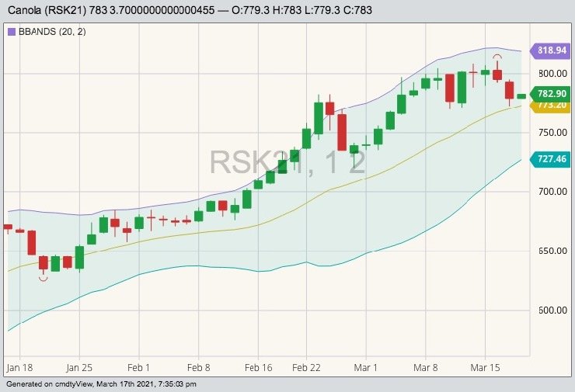The image size is (575, 392).
Task: Click the large red candle after Feb 24
Action: click(342, 132)
